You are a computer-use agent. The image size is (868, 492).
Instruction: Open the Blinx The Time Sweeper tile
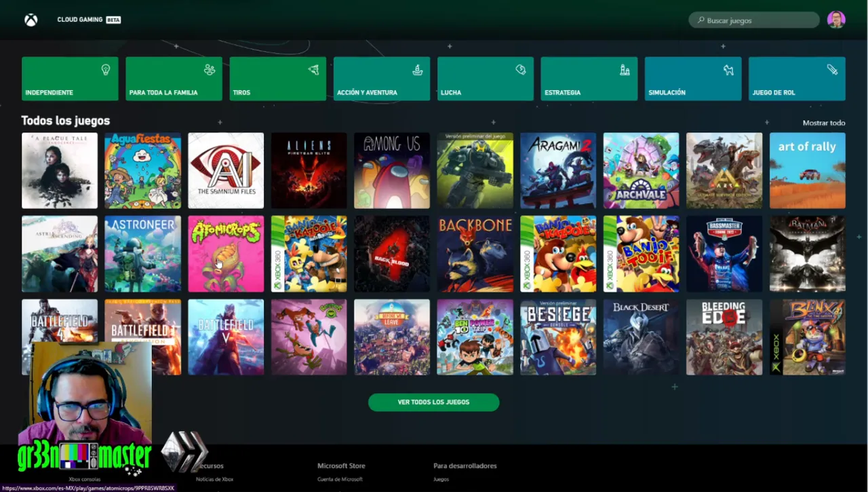point(808,337)
